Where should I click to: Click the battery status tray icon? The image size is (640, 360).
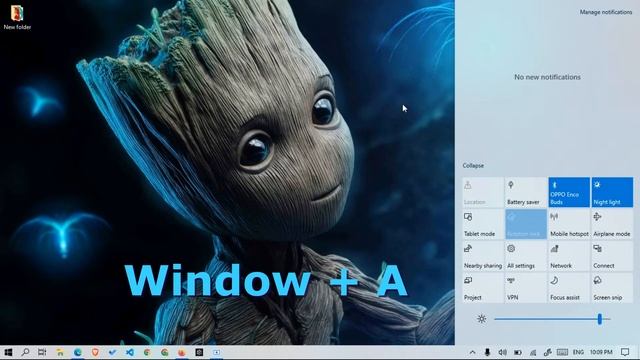pos(518,352)
